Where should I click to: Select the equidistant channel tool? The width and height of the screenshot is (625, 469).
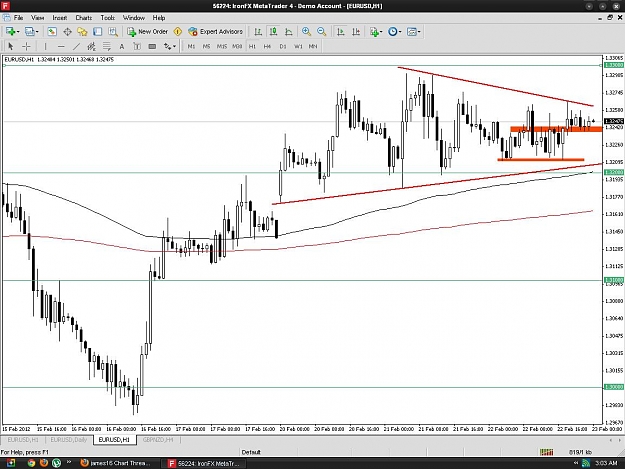tap(91, 46)
